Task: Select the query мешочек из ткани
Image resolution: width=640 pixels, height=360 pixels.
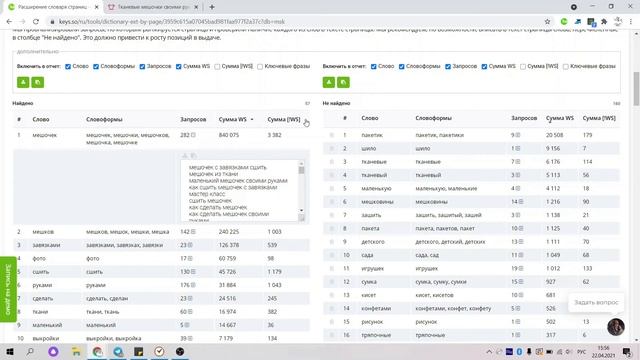Action: [x=213, y=174]
